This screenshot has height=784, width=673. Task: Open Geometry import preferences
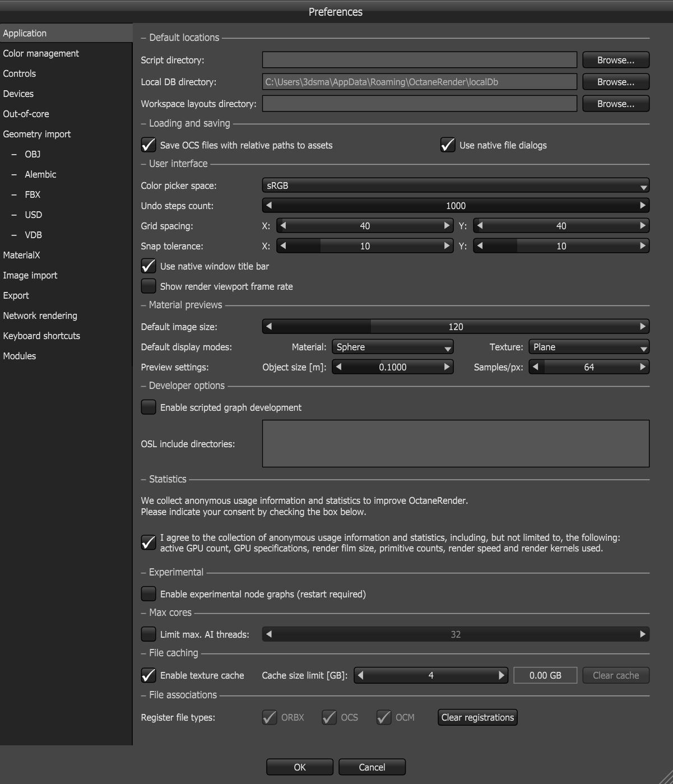[66, 134]
